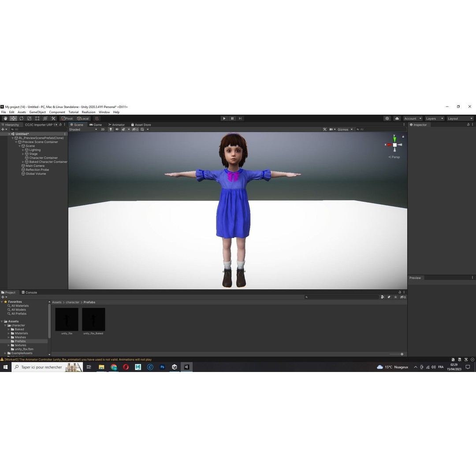The height and width of the screenshot is (476, 476).
Task: Open the custom editor tools button
Action: (53, 119)
